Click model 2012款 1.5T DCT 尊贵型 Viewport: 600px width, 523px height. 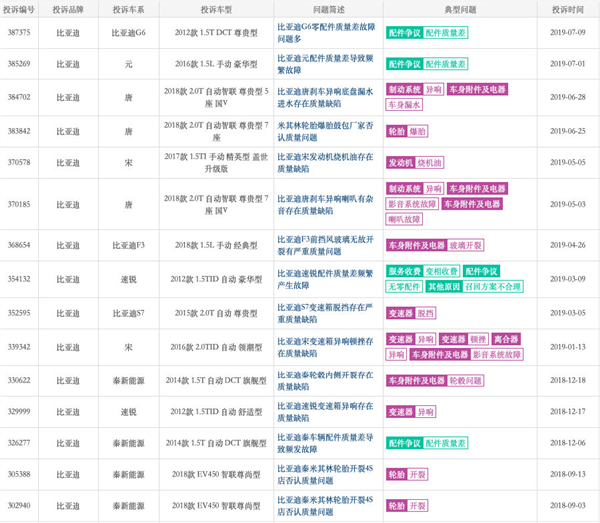pyautogui.click(x=216, y=33)
